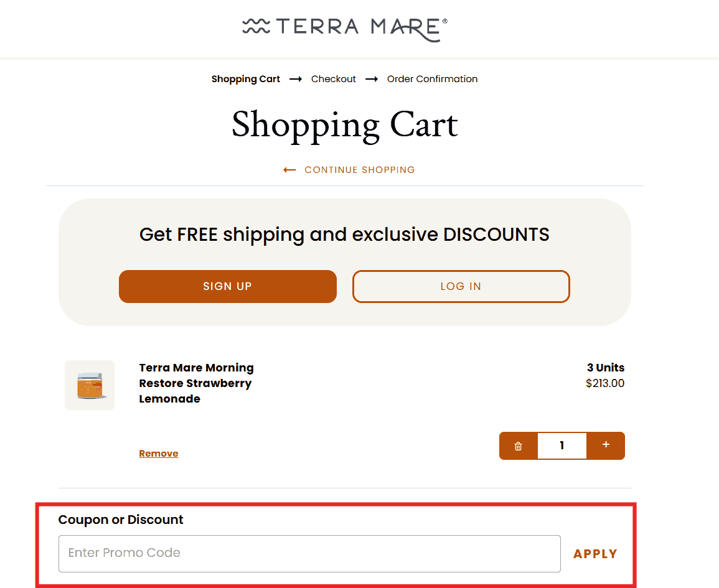
Task: Remove the Morning Restore item via Remove link
Action: click(x=159, y=454)
